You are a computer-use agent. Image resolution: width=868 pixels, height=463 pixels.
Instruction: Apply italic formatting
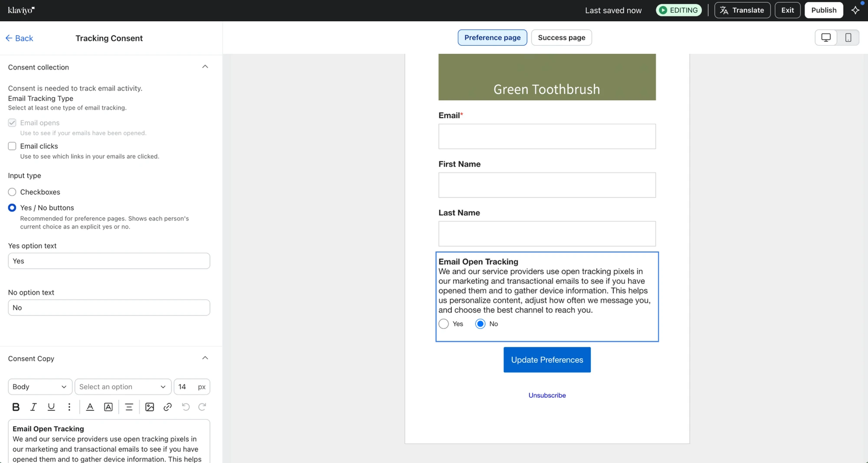[x=33, y=407]
